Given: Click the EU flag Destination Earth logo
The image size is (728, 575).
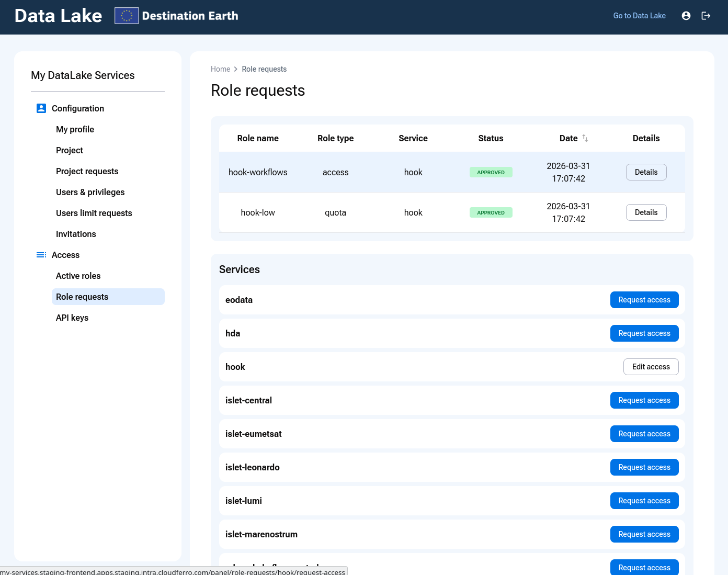Looking at the screenshot, I should (177, 16).
